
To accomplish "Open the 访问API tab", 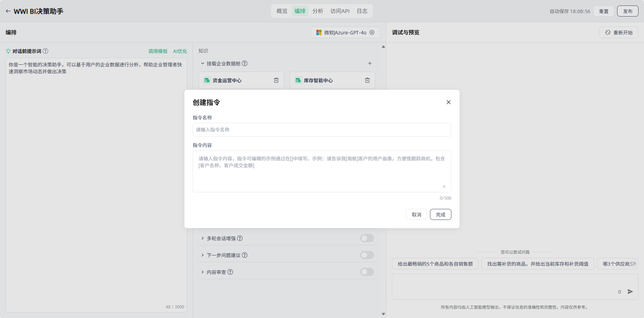I will coord(340,11).
